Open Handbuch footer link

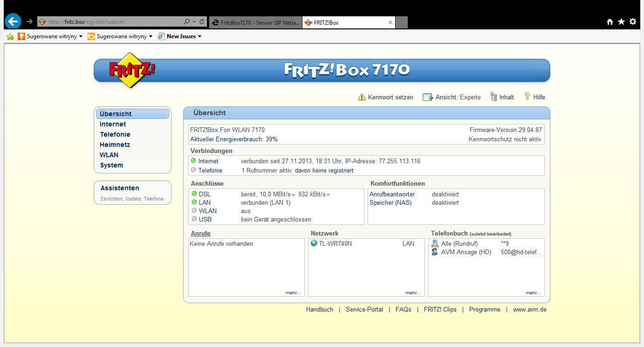pos(320,309)
